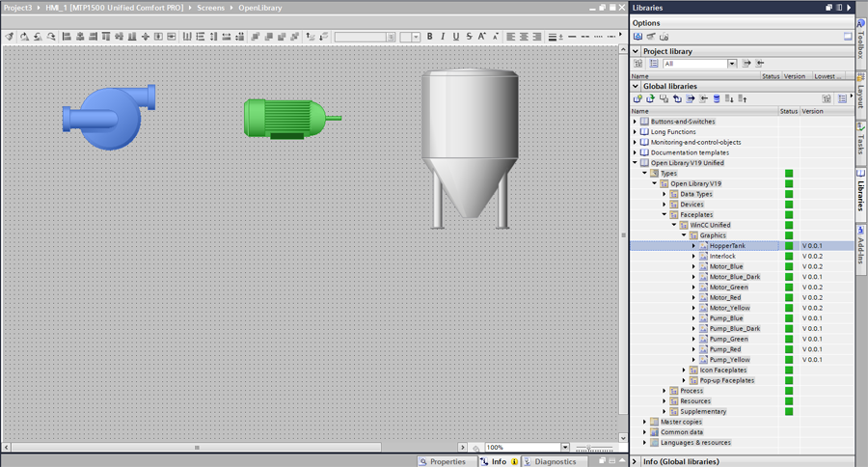868x467 pixels.
Task: Collapse the Project library section
Action: (636, 51)
